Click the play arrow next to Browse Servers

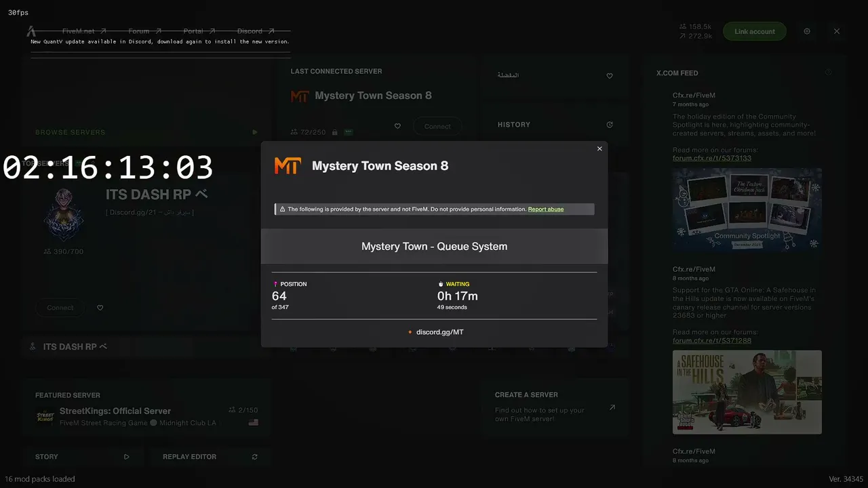255,132
